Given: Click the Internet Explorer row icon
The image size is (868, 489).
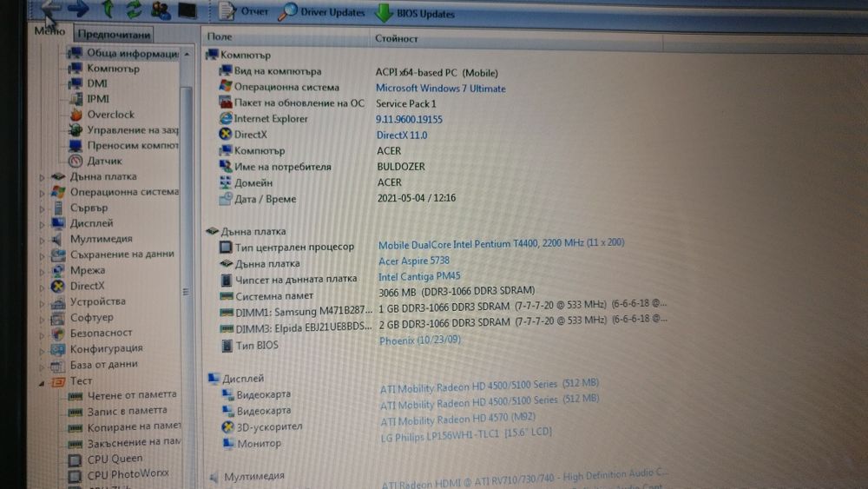Looking at the screenshot, I should [226, 118].
